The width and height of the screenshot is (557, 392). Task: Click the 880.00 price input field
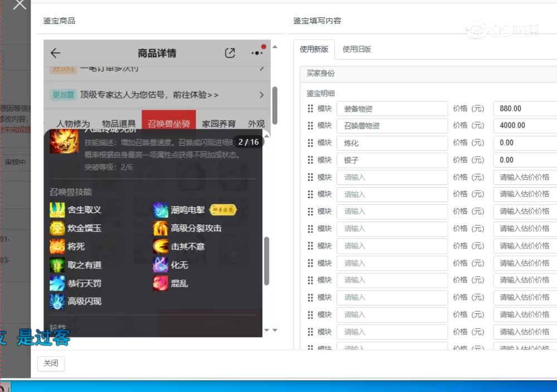click(x=524, y=108)
